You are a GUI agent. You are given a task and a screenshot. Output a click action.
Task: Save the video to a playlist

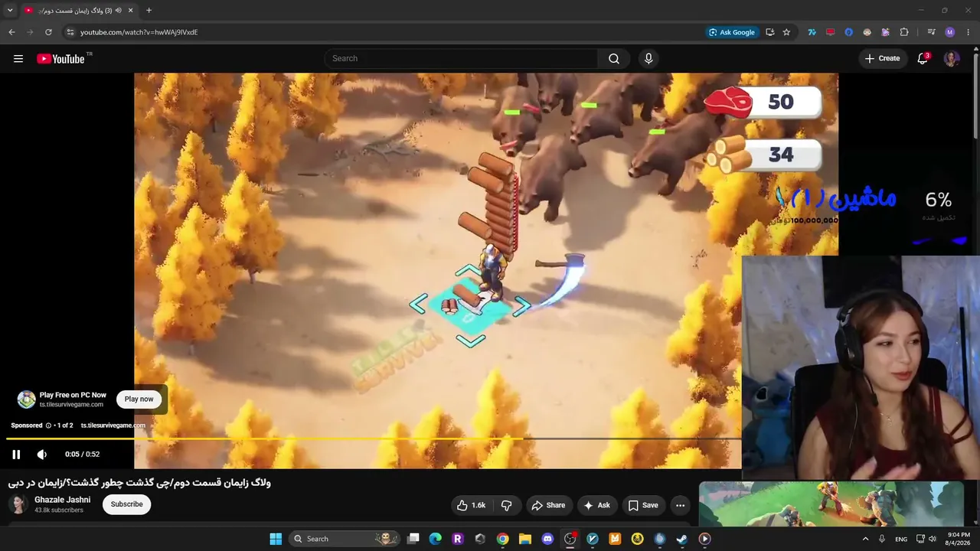(643, 505)
